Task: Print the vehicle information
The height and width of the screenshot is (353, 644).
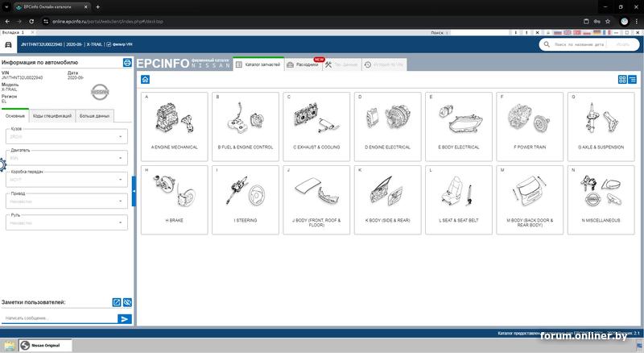Action: (127, 63)
